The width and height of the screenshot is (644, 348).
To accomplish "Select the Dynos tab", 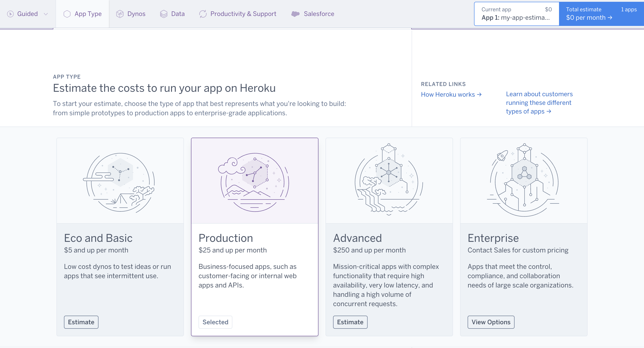I will pyautogui.click(x=136, y=13).
